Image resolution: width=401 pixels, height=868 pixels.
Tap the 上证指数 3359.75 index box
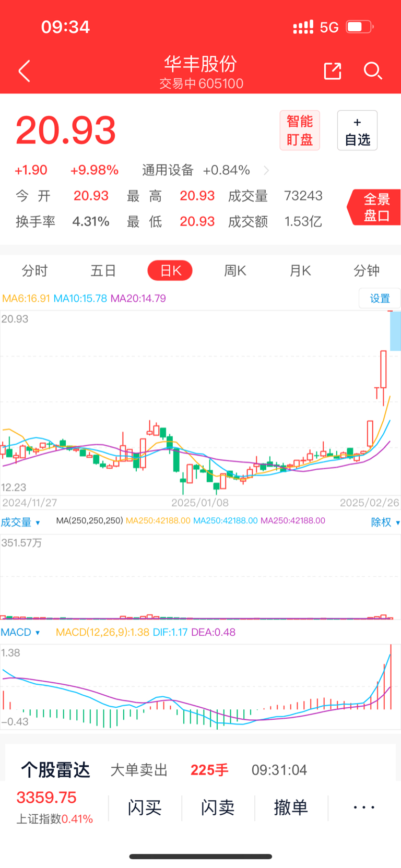[54, 807]
